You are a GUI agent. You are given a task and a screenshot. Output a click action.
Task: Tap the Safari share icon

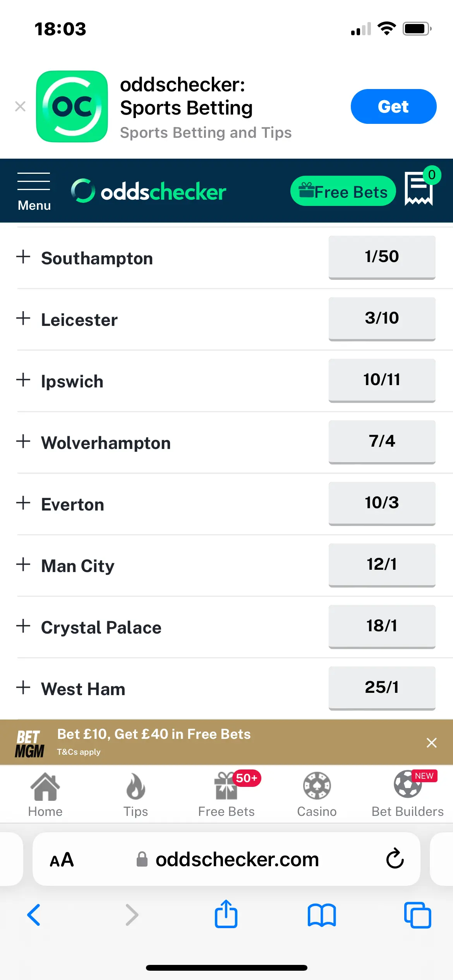226,914
